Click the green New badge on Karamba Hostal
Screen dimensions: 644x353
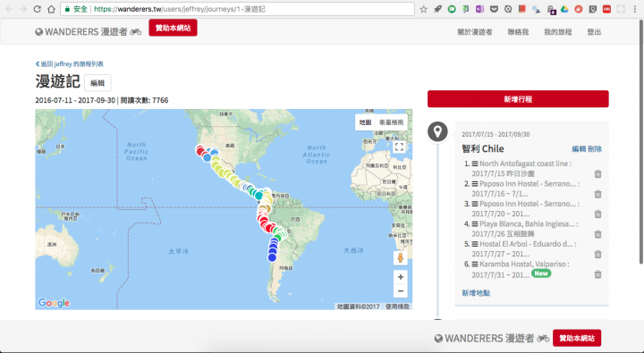click(x=541, y=273)
